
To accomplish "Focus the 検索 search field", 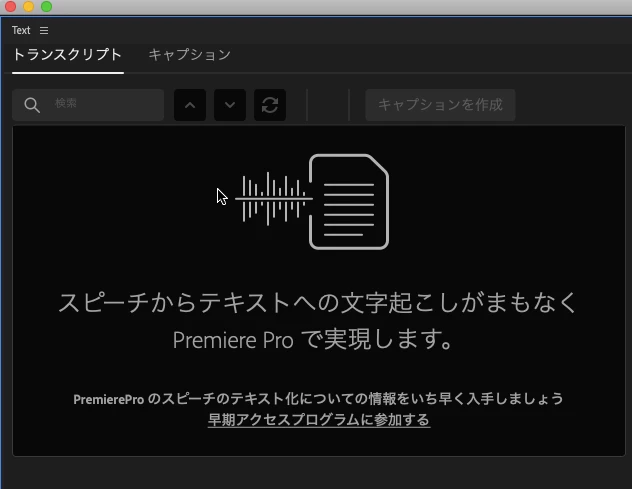I will (x=88, y=105).
